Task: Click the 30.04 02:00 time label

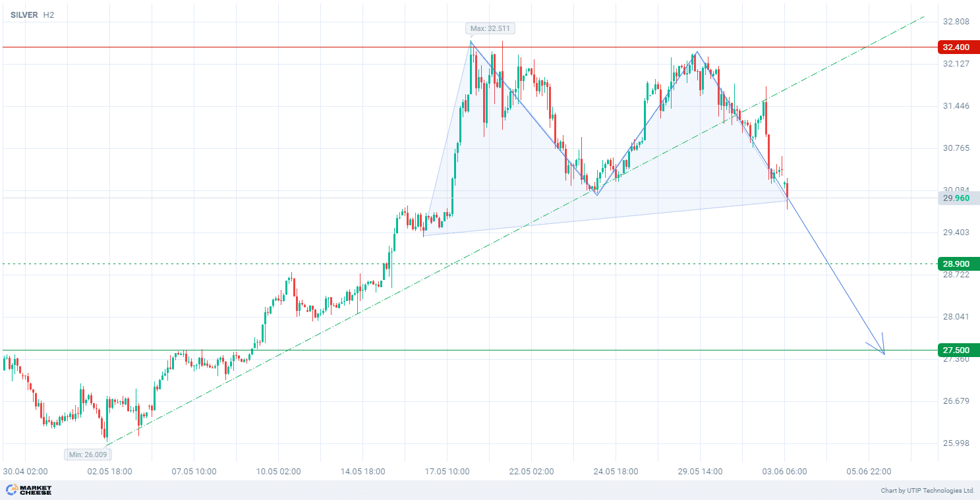Action: pyautogui.click(x=25, y=472)
